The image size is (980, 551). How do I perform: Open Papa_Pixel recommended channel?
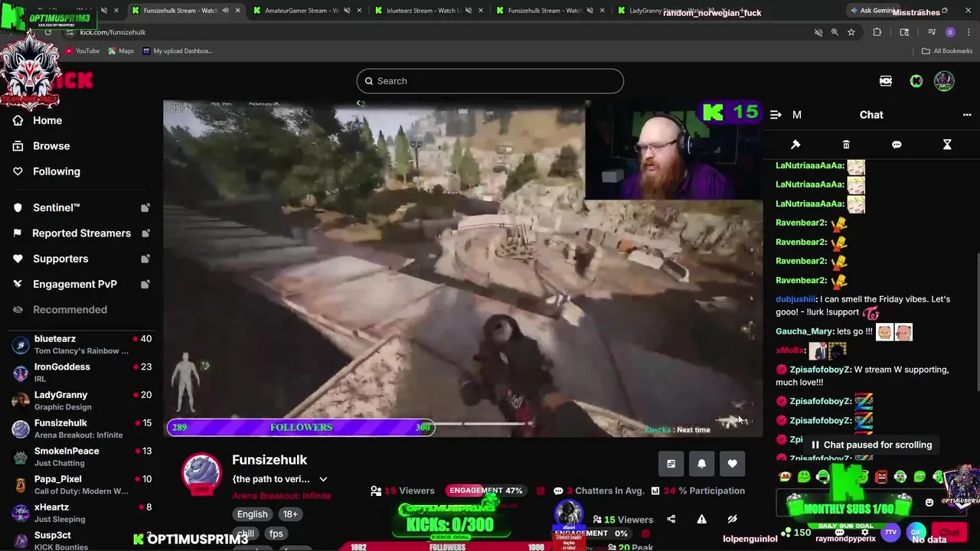point(81,485)
